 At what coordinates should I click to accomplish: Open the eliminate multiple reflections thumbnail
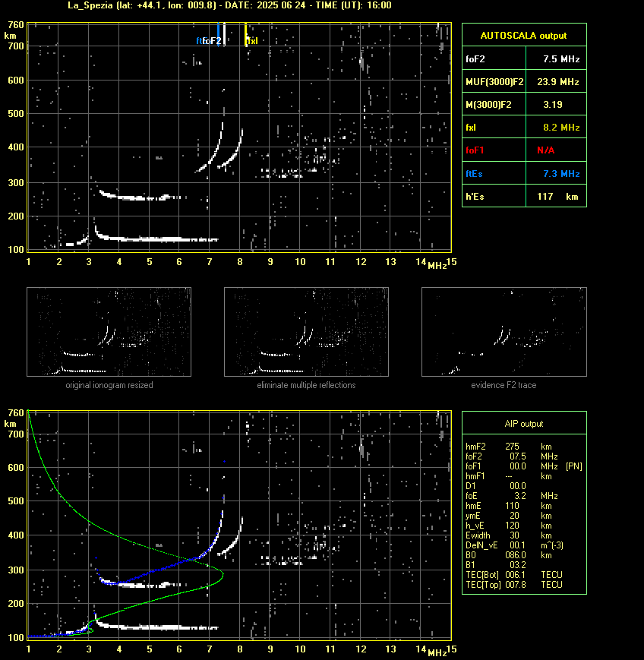tap(306, 332)
